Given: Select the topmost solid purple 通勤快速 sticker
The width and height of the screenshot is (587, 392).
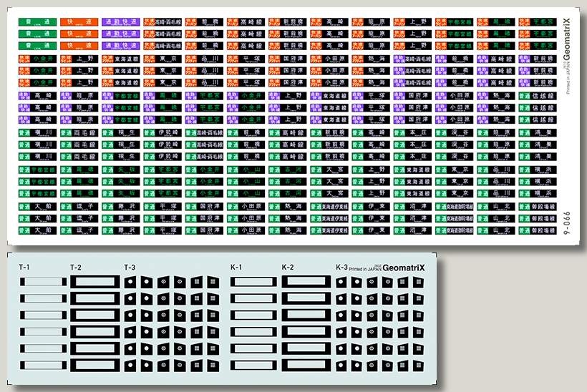Looking at the screenshot, I should pyautogui.click(x=121, y=22).
